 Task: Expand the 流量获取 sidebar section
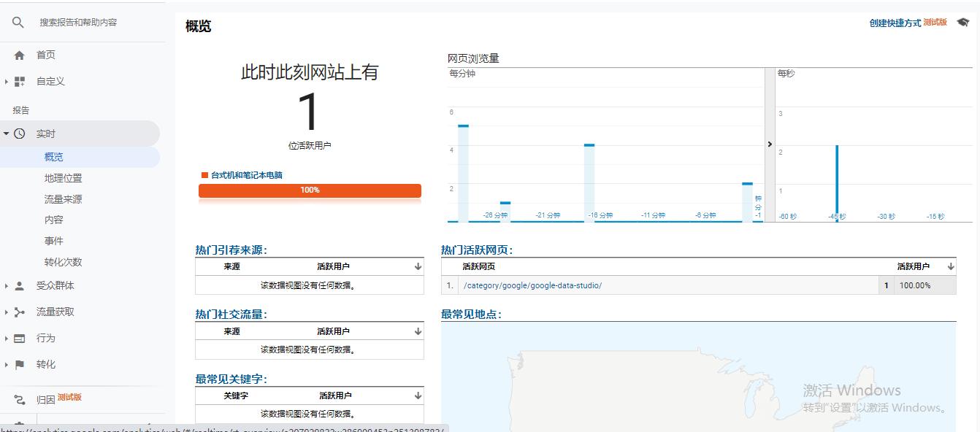[x=6, y=312]
